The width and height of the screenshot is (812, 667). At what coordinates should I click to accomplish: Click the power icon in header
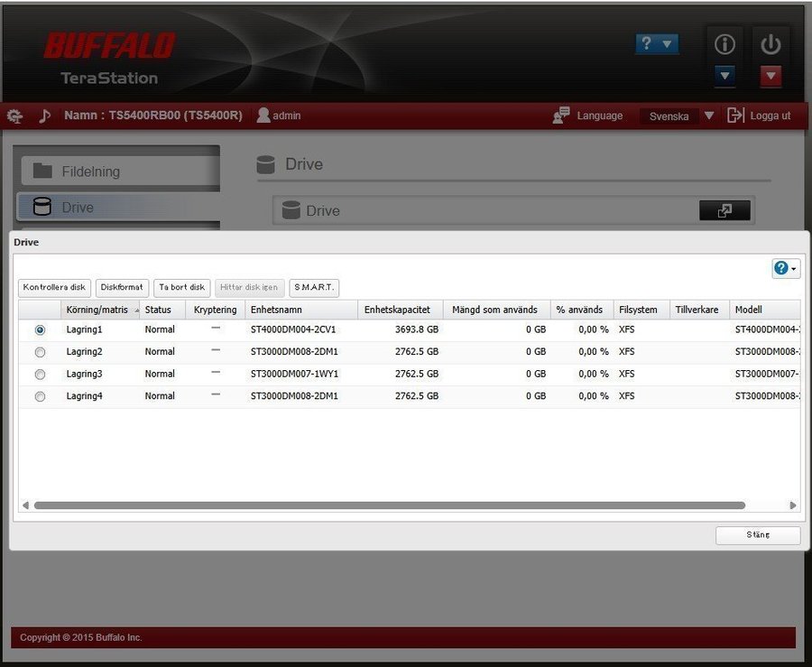coord(770,44)
